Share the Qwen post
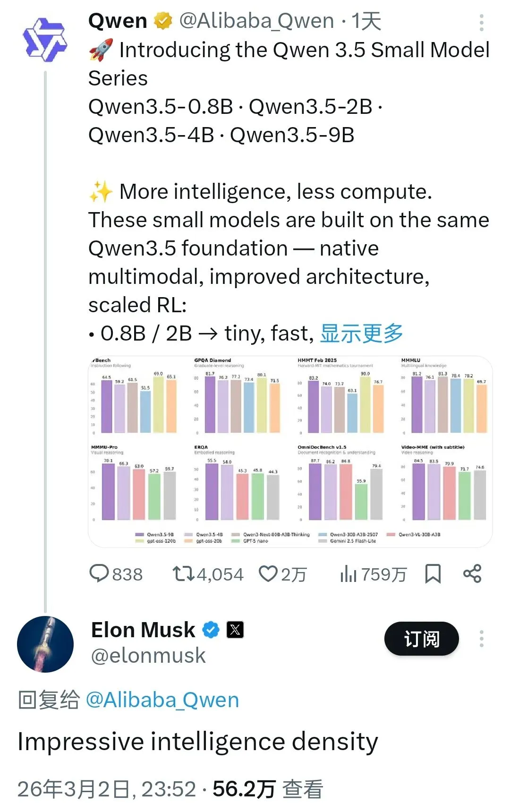This screenshot has width=510, height=812. tap(472, 574)
